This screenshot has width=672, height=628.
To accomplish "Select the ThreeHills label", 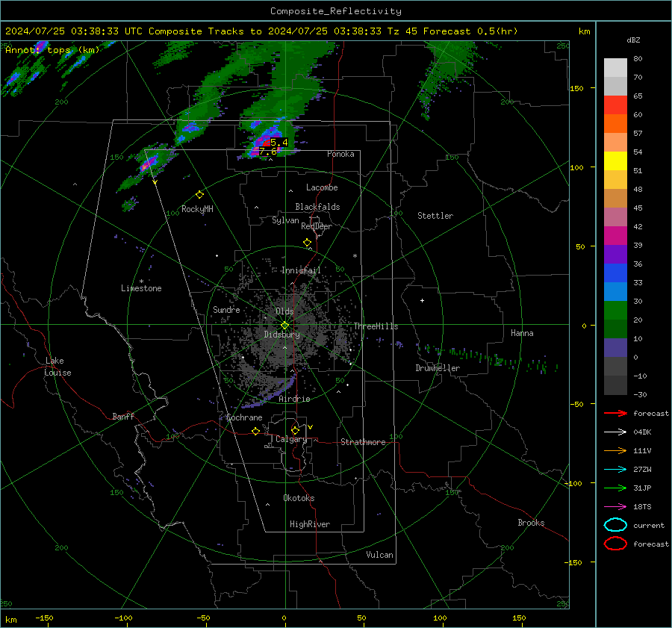I will (376, 326).
